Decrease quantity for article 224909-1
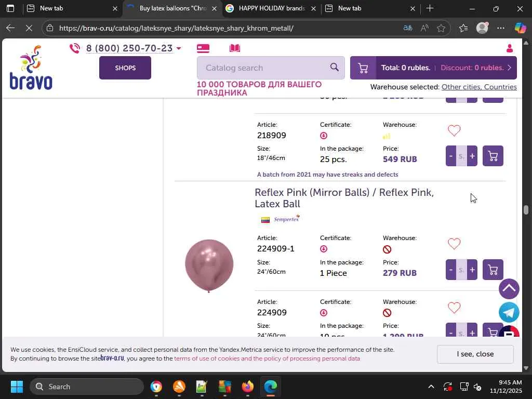Image resolution: width=532 pixels, height=399 pixels. tap(450, 270)
